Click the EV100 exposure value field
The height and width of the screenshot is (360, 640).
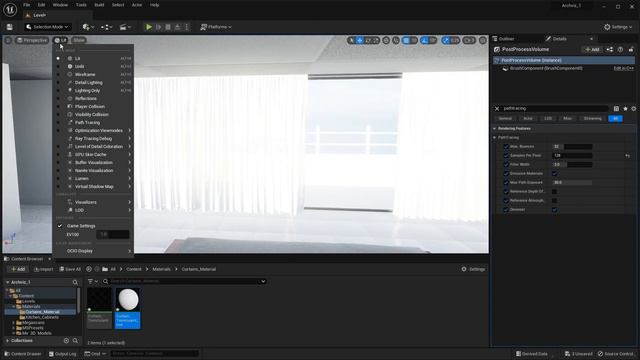pyautogui.click(x=113, y=235)
